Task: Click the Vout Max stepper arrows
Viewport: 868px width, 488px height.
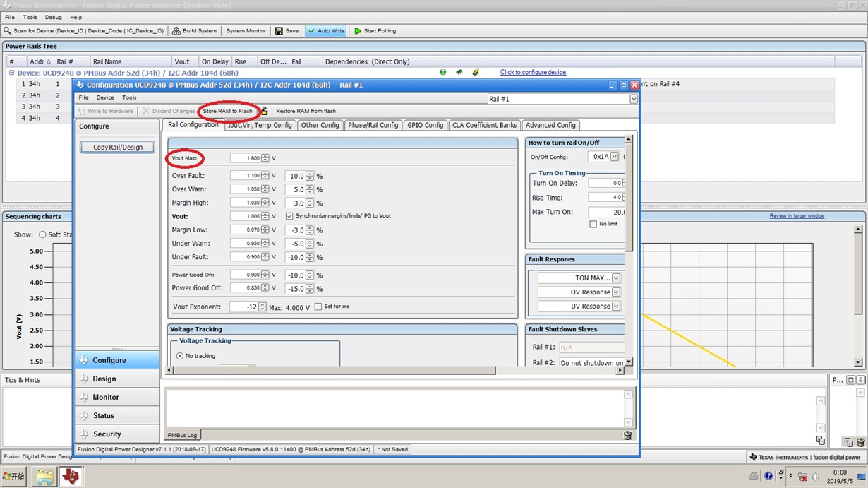Action: 265,158
